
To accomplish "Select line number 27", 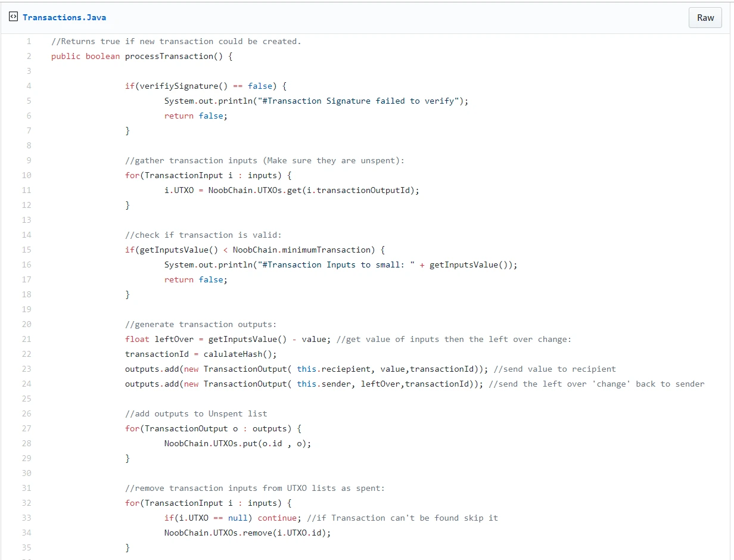I will 26,428.
